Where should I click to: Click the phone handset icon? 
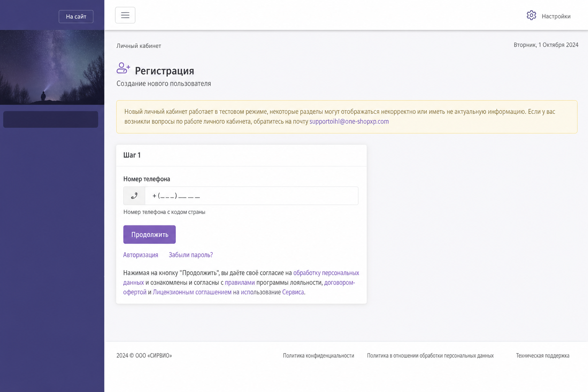134,196
